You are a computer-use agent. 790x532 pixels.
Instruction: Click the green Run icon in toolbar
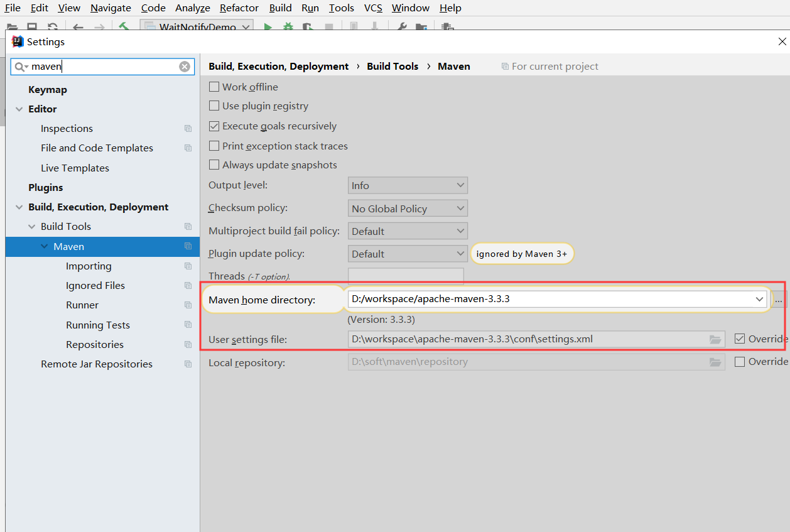point(268,27)
